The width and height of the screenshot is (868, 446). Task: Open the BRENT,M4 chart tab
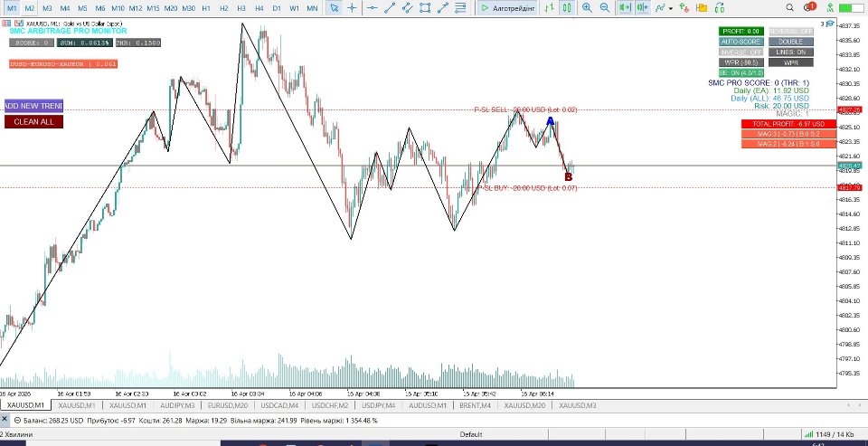point(475,405)
